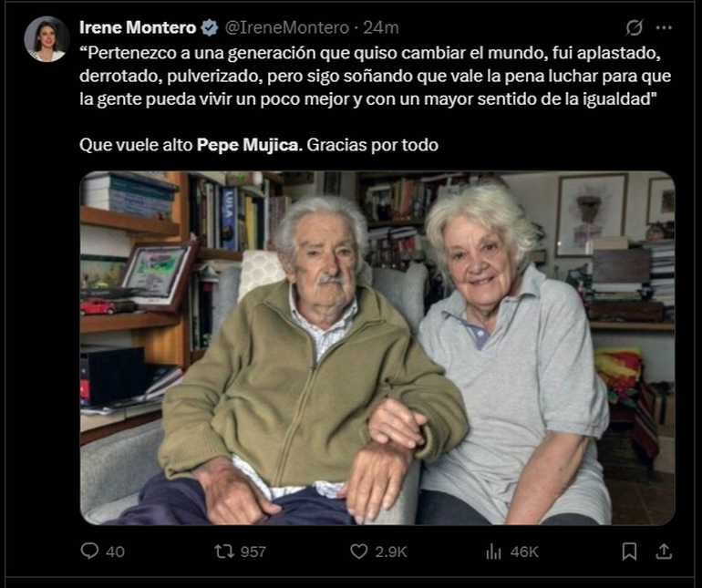Like the tweet with the heart icon

(x=358, y=552)
